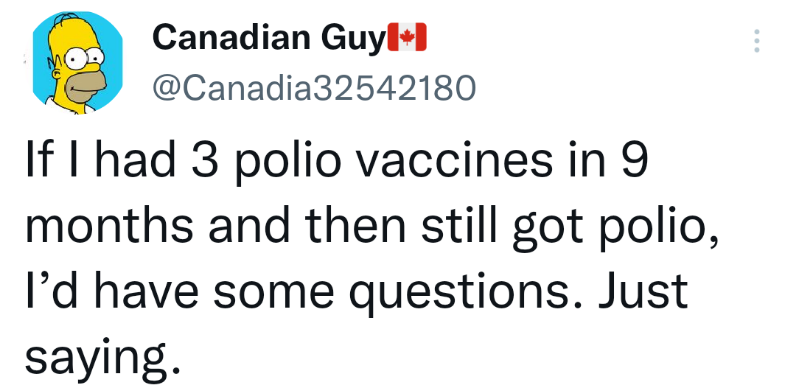This screenshot has width=796, height=389.
Task: Click the word 'months' in the tweet
Action: click(109, 225)
